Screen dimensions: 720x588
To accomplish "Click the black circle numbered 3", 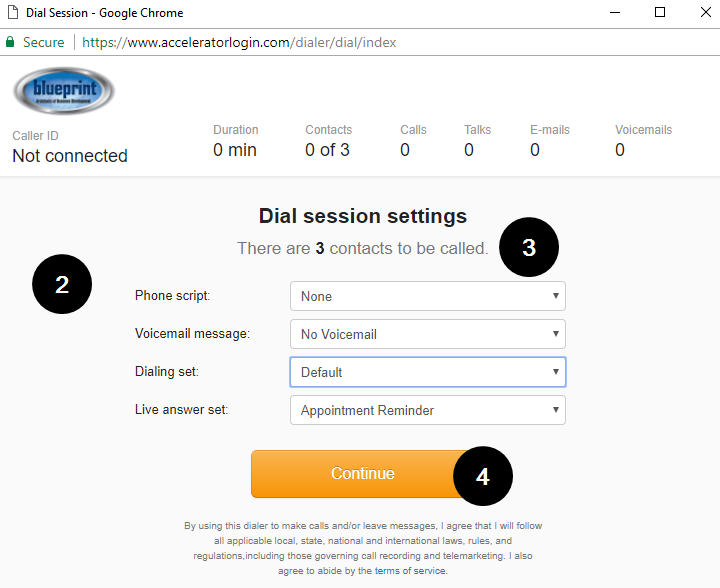I will (529, 247).
